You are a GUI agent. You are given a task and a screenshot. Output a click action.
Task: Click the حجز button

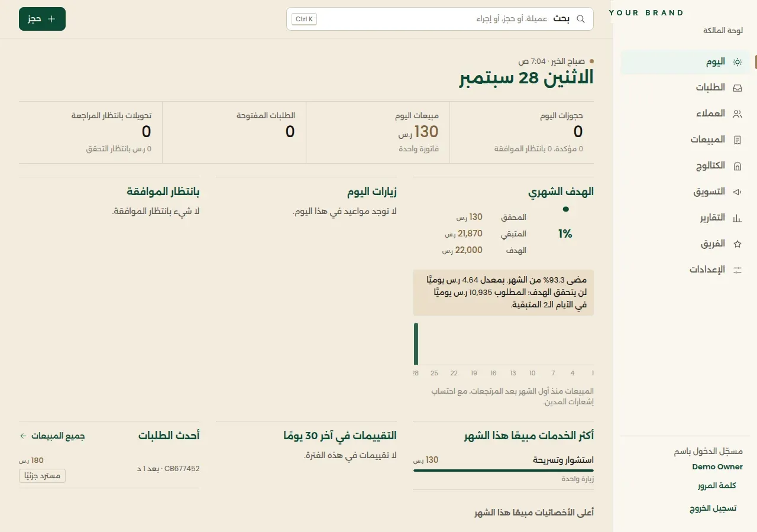click(x=42, y=19)
